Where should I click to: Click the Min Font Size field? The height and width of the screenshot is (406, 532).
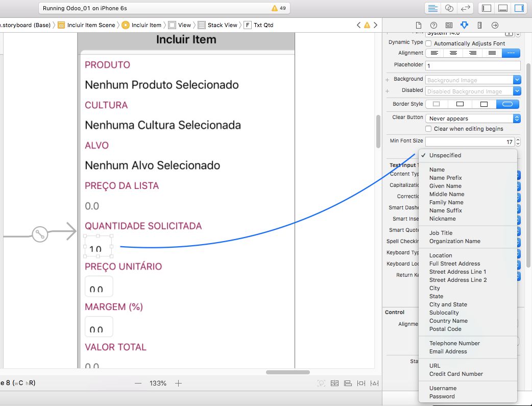(470, 141)
